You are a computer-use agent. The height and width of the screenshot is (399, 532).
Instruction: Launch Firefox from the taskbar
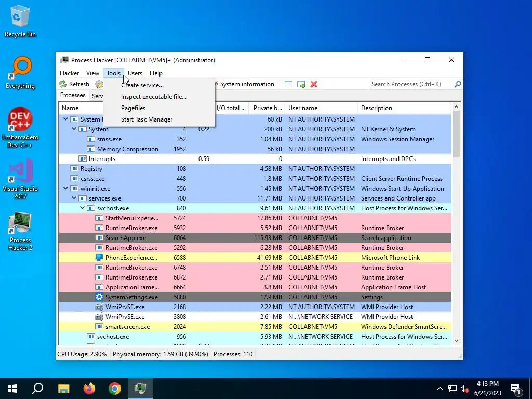[89, 389]
